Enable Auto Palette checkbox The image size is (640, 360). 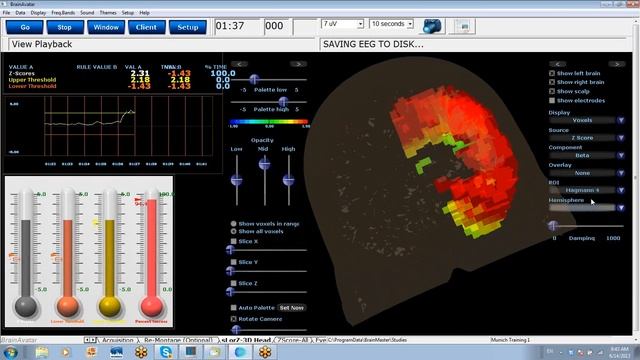point(233,308)
